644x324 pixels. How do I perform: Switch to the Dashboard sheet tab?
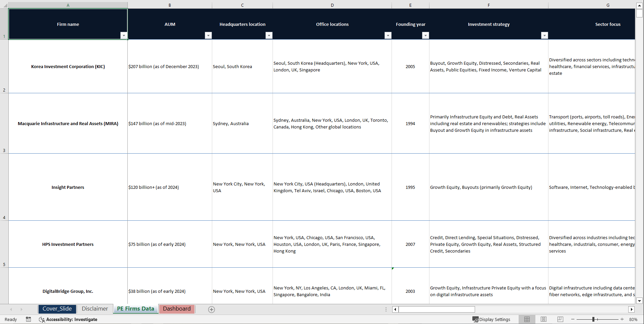tap(177, 309)
